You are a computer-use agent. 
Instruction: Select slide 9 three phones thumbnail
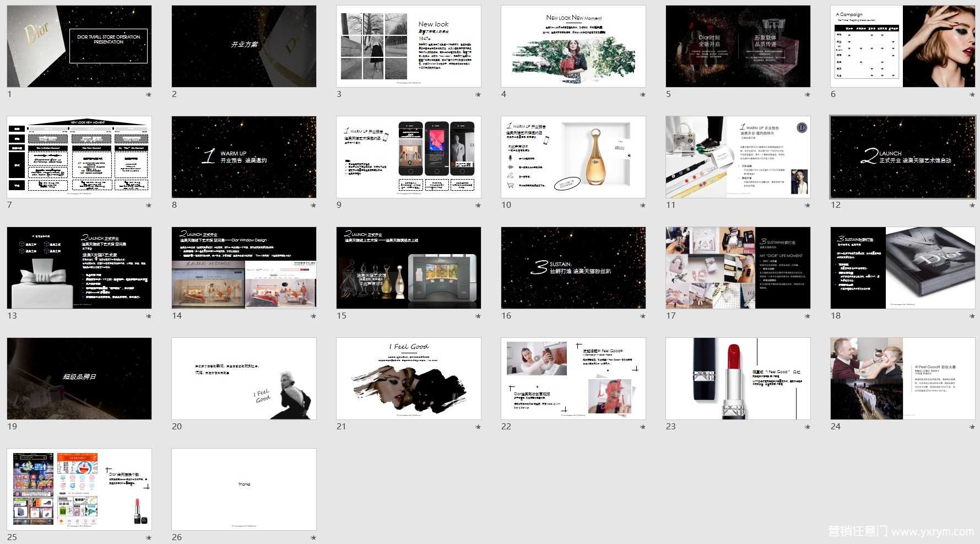409,157
